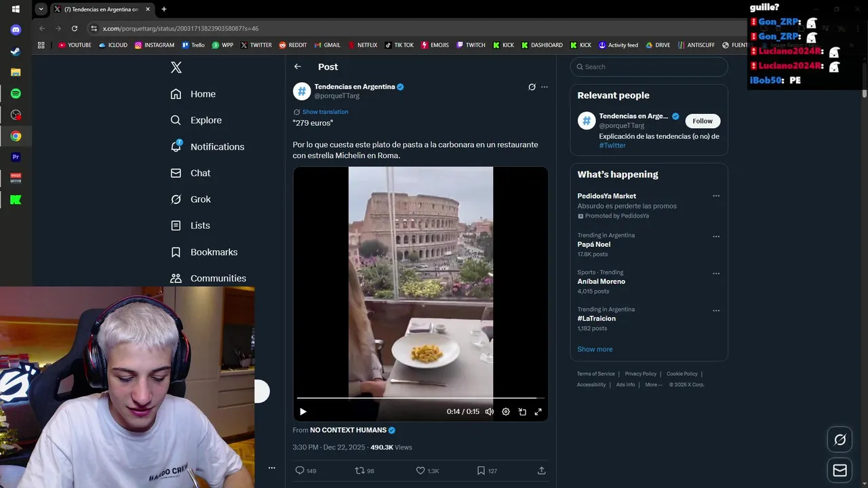Image resolution: width=868 pixels, height=488 pixels.
Task: Expand options for #LaTraicion trend
Action: [x=716, y=310]
